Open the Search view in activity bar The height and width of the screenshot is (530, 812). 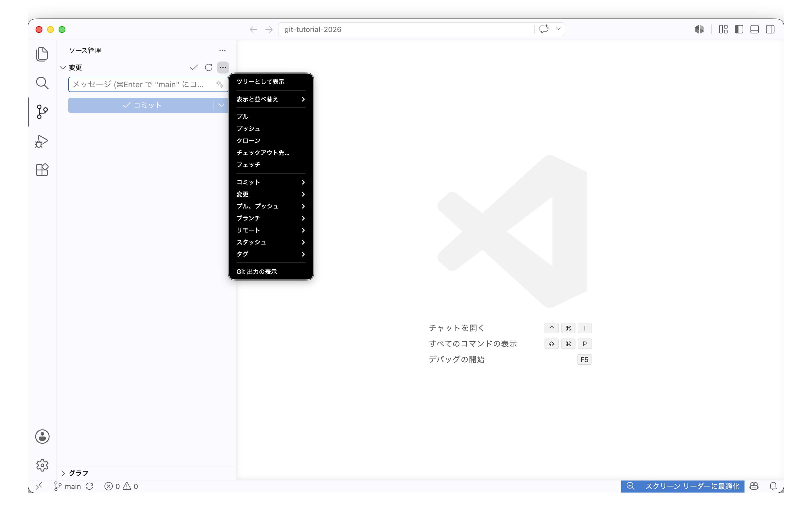pos(42,83)
